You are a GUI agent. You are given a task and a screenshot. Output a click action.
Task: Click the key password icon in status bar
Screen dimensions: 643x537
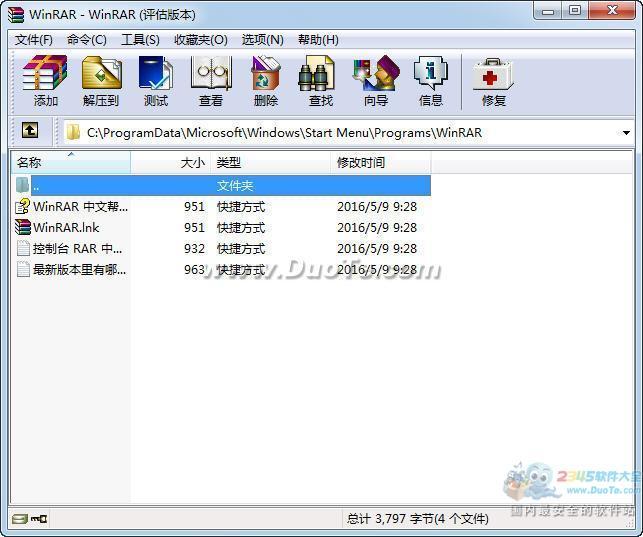[39, 519]
